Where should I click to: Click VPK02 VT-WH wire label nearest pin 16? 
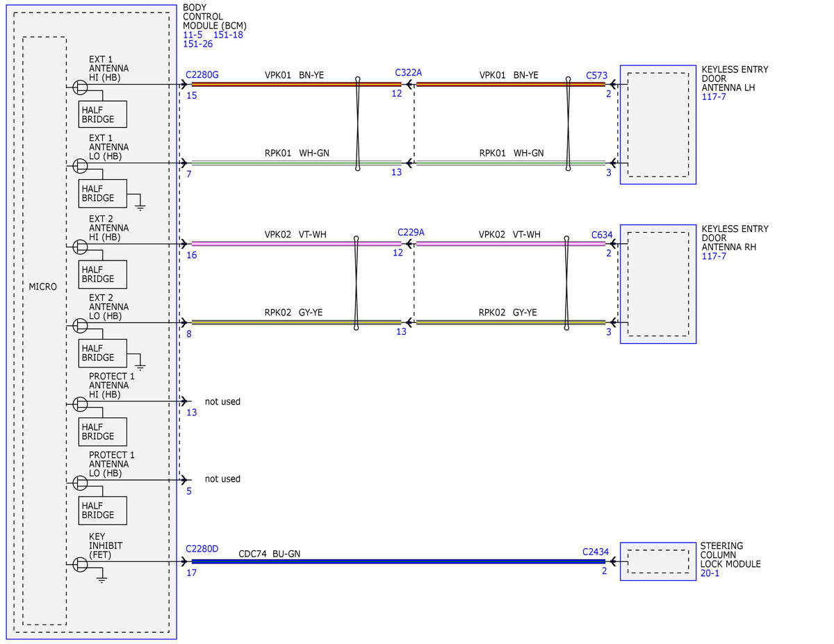tap(295, 235)
